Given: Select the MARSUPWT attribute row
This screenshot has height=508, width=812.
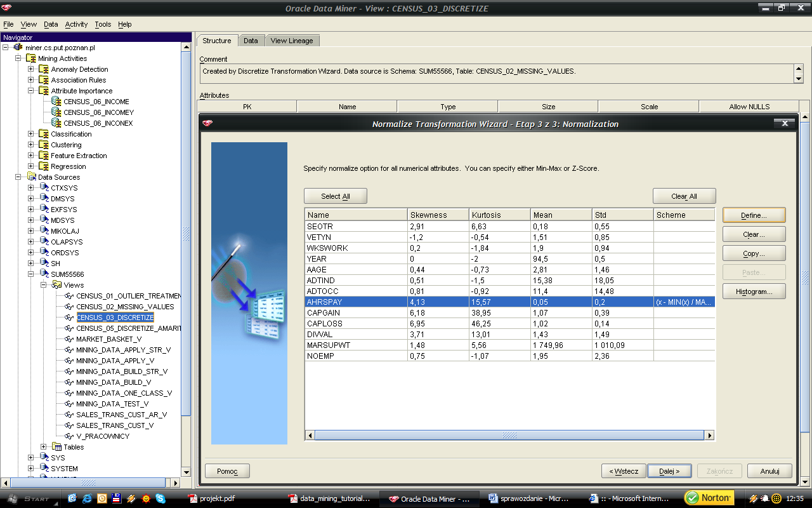Looking at the screenshot, I should pyautogui.click(x=510, y=345).
